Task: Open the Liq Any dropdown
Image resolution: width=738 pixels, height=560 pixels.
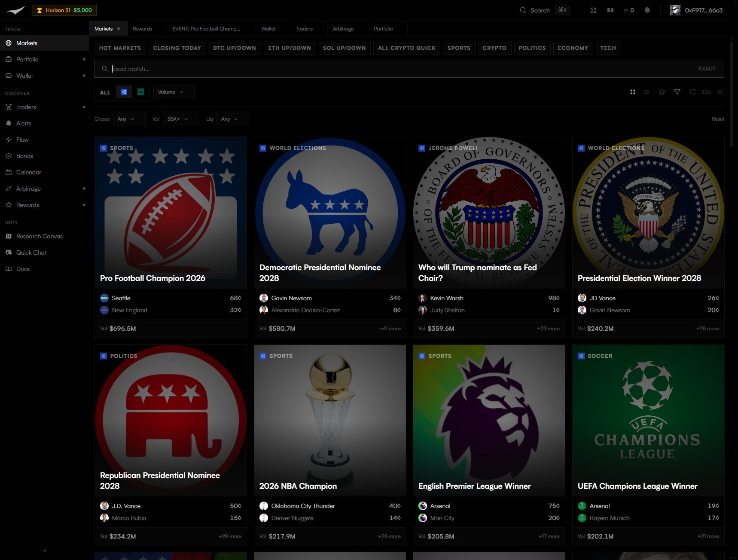Action: (232, 119)
